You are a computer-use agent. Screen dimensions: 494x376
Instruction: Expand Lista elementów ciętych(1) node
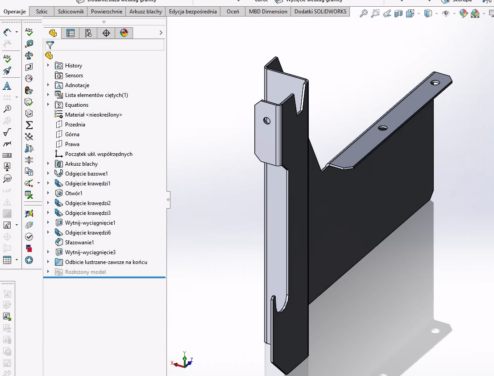[48, 95]
